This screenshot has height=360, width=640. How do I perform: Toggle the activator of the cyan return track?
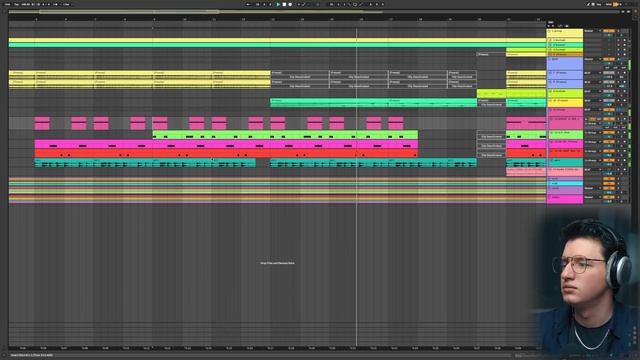(x=609, y=184)
